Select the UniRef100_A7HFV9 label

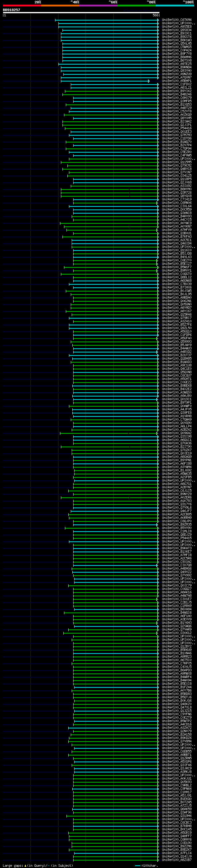click(x=177, y=230)
